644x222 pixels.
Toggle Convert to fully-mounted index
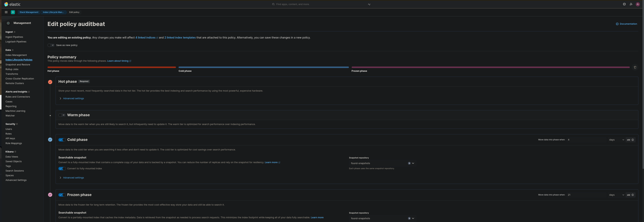click(62, 169)
